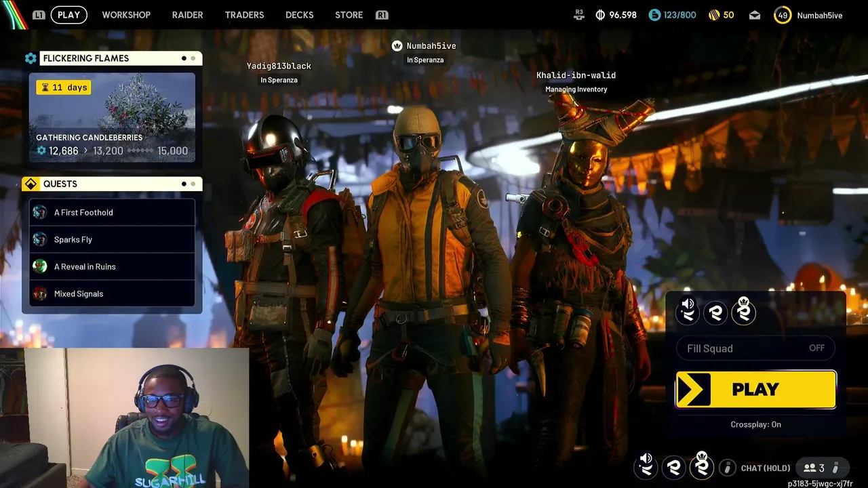868x488 pixels.
Task: Click the Crossplay: On label
Action: [x=755, y=424]
